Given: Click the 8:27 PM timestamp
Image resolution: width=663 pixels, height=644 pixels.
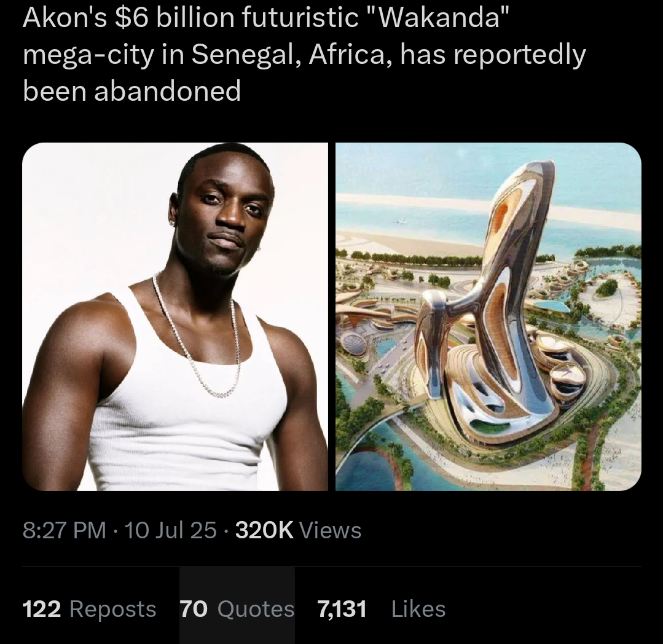Looking at the screenshot, I should point(65,530).
